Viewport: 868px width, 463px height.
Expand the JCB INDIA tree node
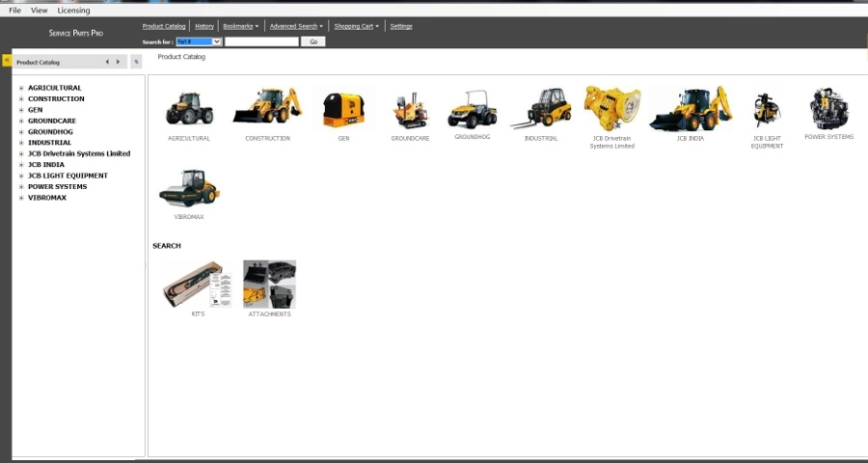(21, 165)
